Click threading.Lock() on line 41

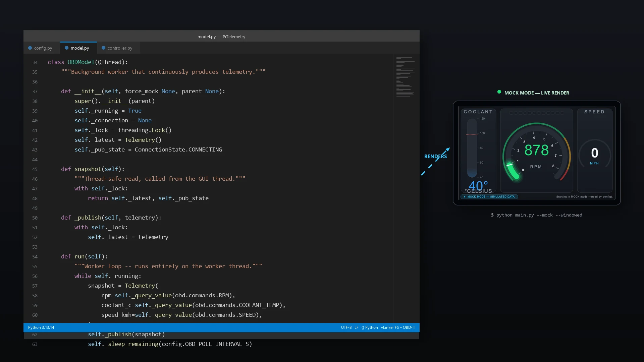tap(145, 130)
